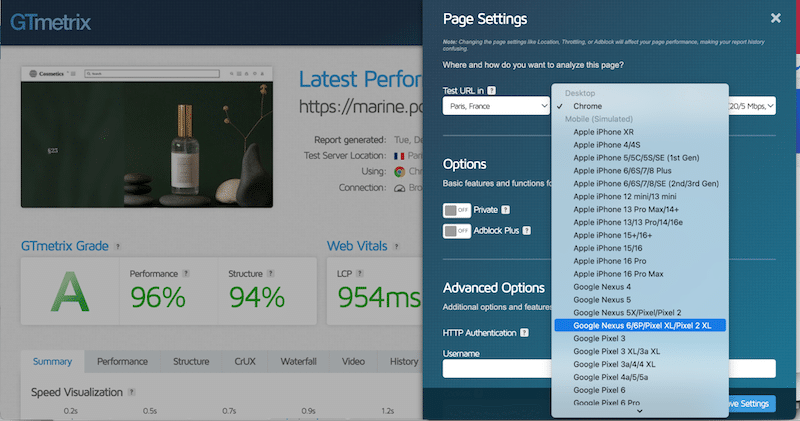Select Chrome in the device list

588,106
